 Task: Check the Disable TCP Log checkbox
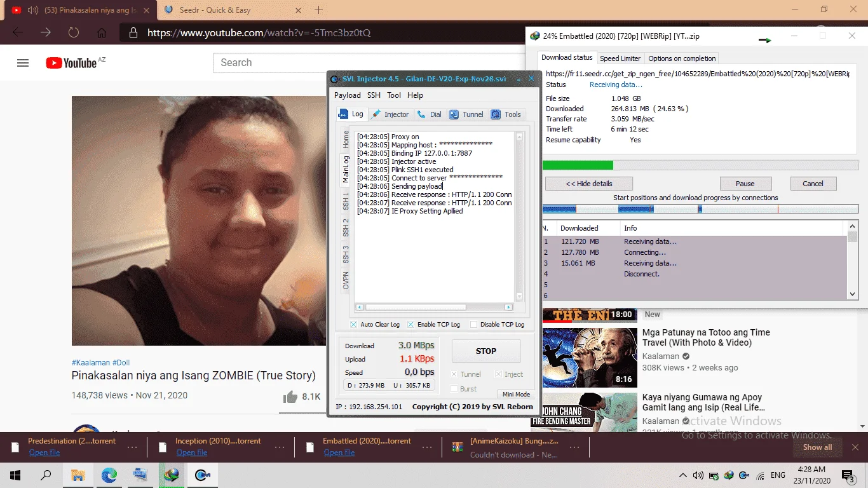tap(473, 325)
